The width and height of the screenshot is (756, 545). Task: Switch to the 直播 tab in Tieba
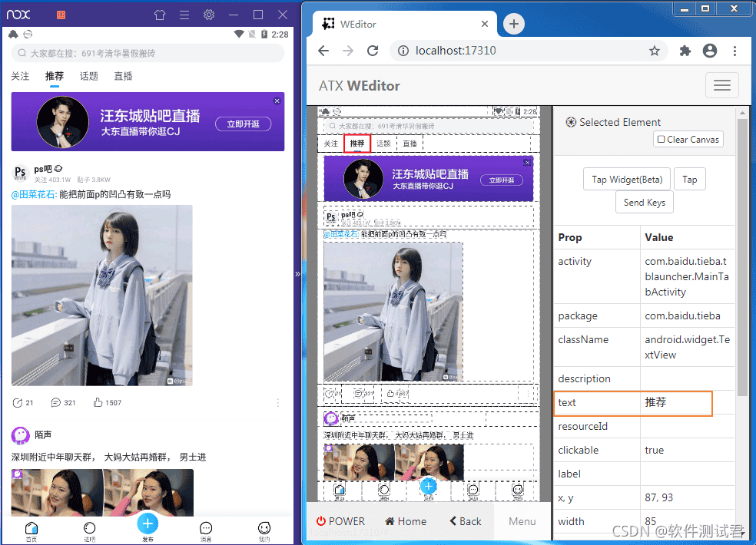(x=123, y=76)
